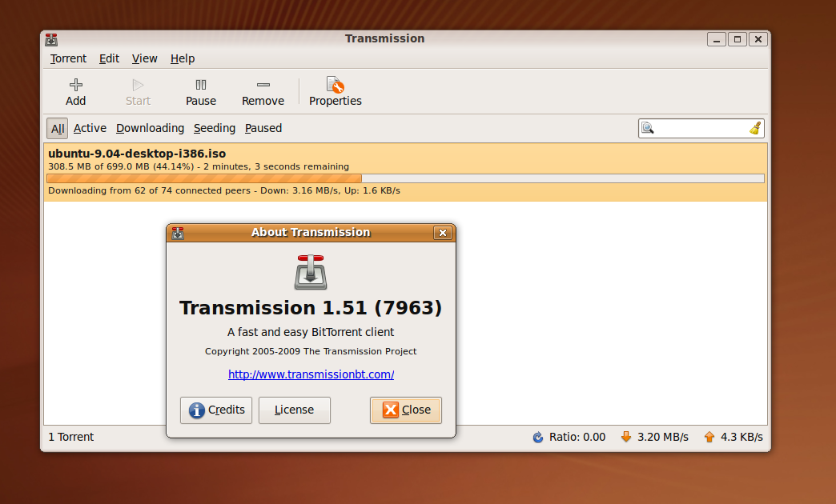Click the Transmission window title bar icon
836x504 pixels.
[51, 39]
